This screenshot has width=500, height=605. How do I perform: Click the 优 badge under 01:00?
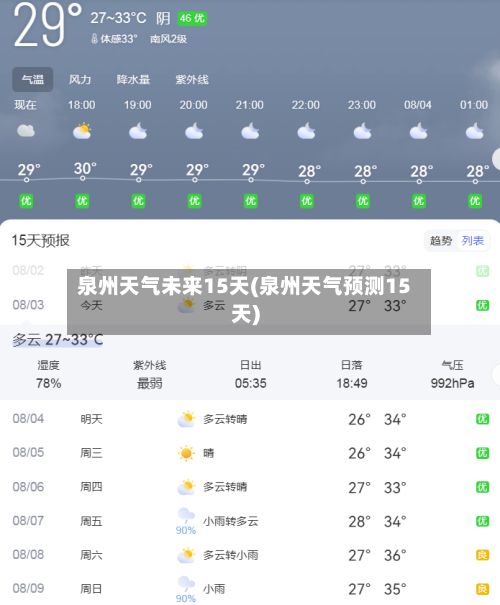pyautogui.click(x=475, y=201)
